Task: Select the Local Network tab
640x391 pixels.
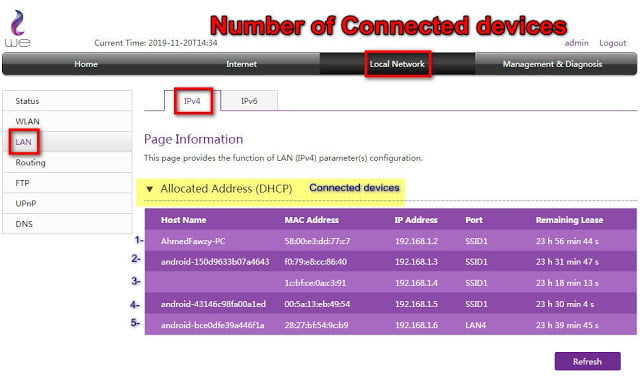Action: coord(397,64)
